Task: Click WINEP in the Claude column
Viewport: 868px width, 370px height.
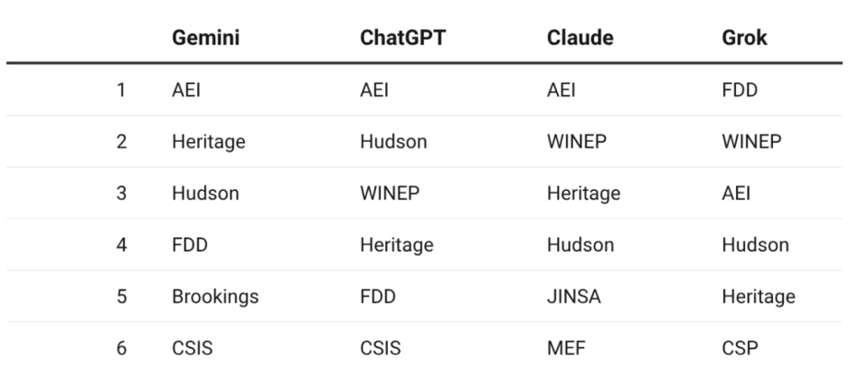Action: coord(571,142)
